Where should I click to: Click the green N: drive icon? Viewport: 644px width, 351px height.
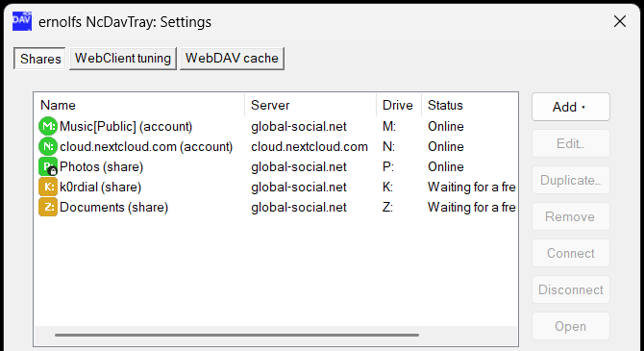[48, 146]
